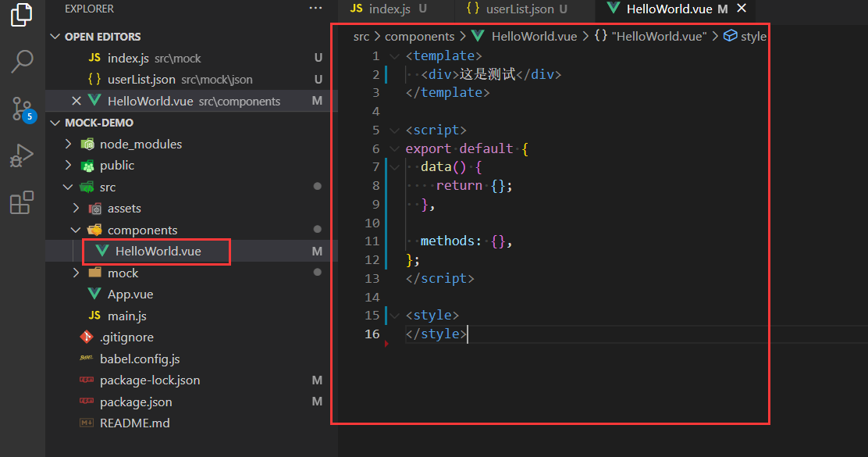Place cursor on line 2 div text
Viewport: 868px width, 457px height.
487,74
